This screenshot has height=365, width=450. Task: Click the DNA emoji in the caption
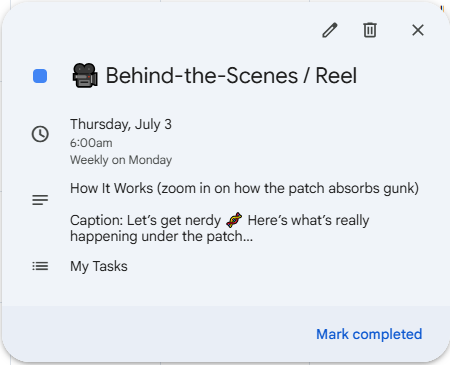(x=234, y=220)
